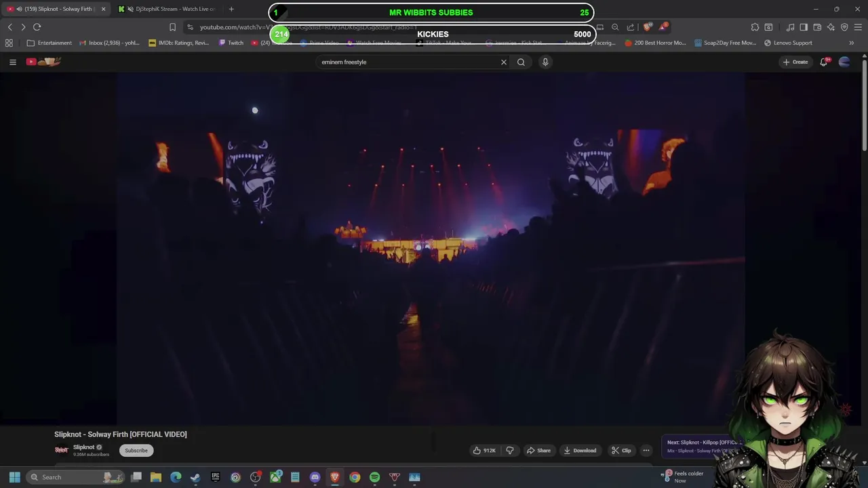Viewport: 868px width, 488px height.
Task: Go back with the browser back arrow
Action: coord(10,27)
